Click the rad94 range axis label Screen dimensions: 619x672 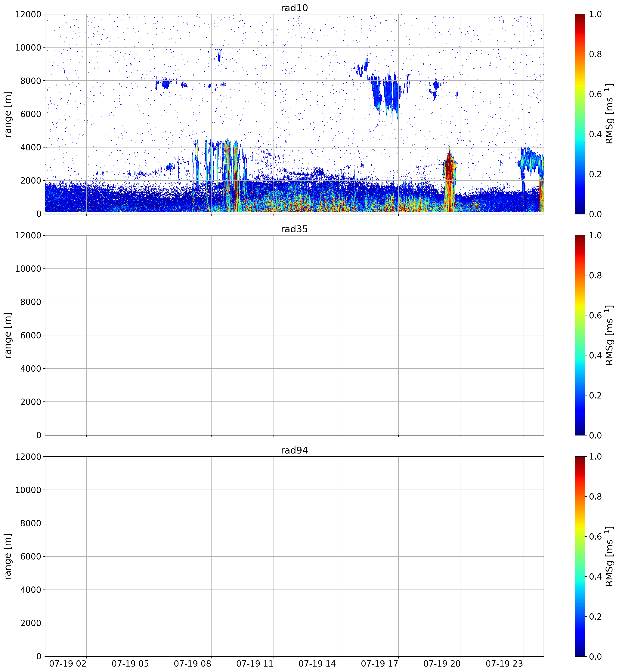click(x=8, y=556)
